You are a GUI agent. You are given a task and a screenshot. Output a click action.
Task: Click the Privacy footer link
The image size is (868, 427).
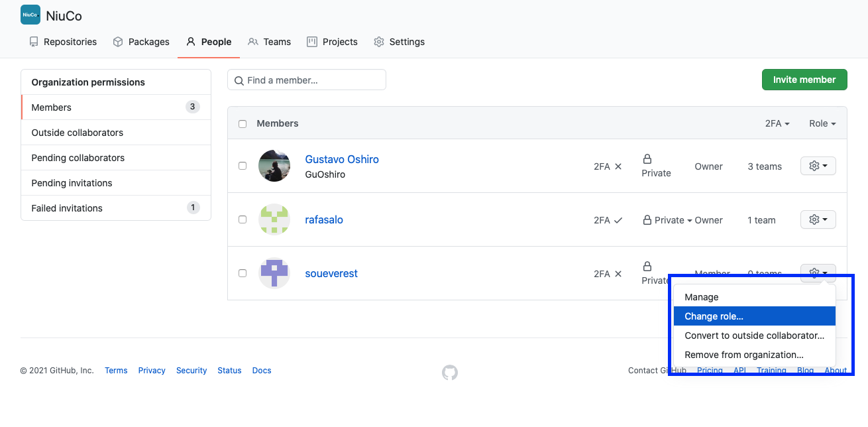coord(152,371)
